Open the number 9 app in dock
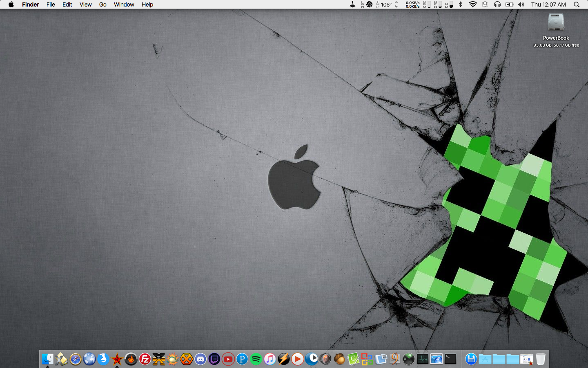588x368 pixels. (x=395, y=359)
